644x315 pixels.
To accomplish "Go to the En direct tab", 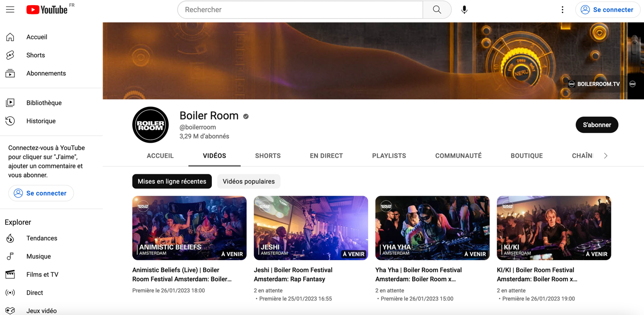I will (326, 156).
